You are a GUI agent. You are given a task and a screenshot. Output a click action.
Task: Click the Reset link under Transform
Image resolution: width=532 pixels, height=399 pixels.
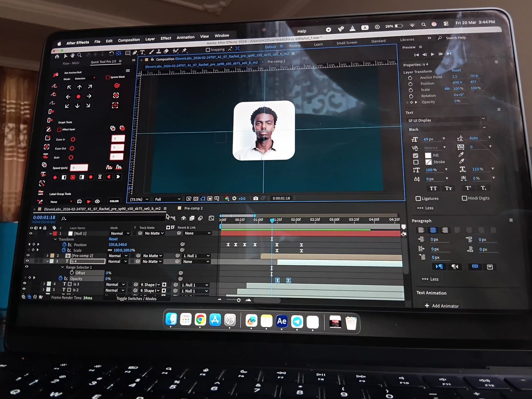coord(113,239)
